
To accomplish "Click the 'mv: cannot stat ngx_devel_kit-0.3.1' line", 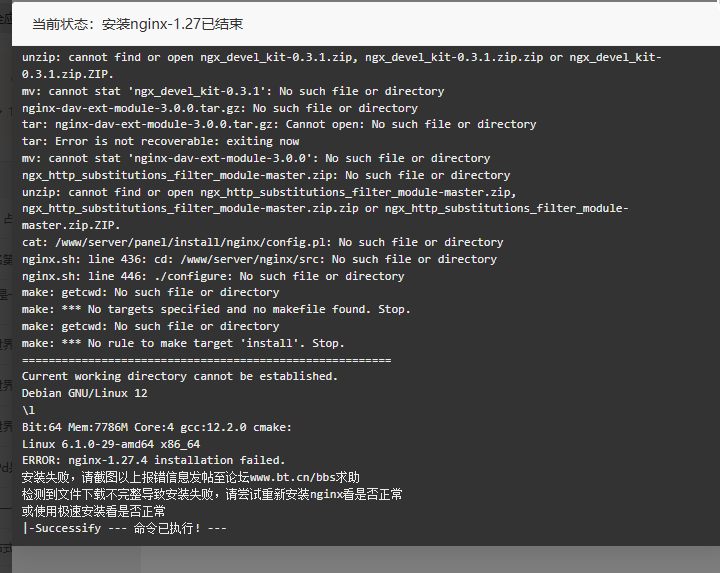I will point(233,91).
